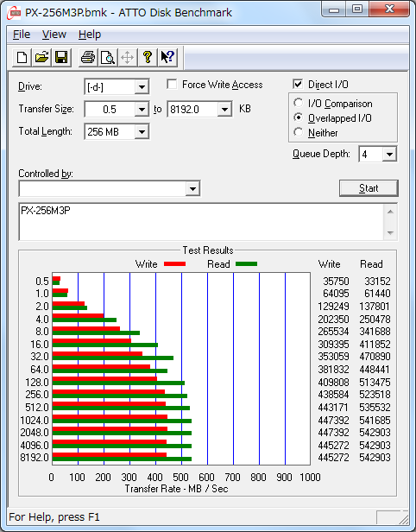Activate the context help arrow icon
Image resolution: width=416 pixels, height=532 pixels.
point(167,57)
